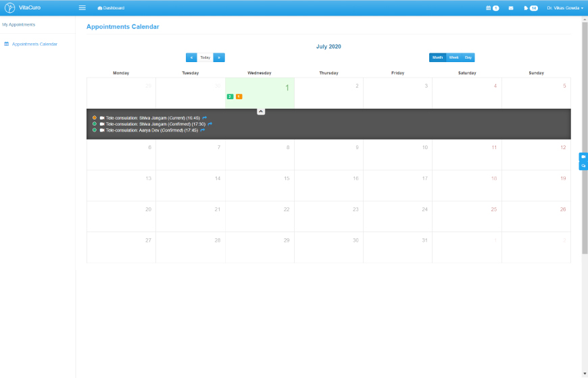Open share arrow for Shiva Jangam 16:45 appointment

pos(205,117)
